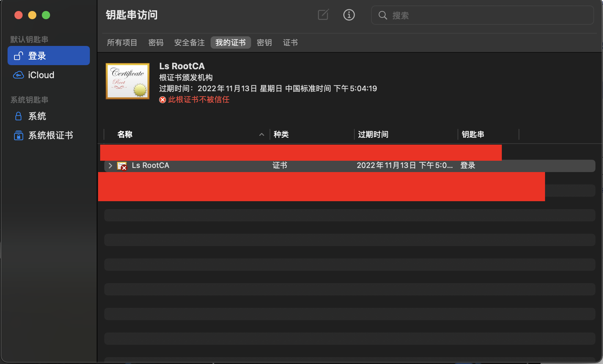Open the info inspector icon

[349, 15]
